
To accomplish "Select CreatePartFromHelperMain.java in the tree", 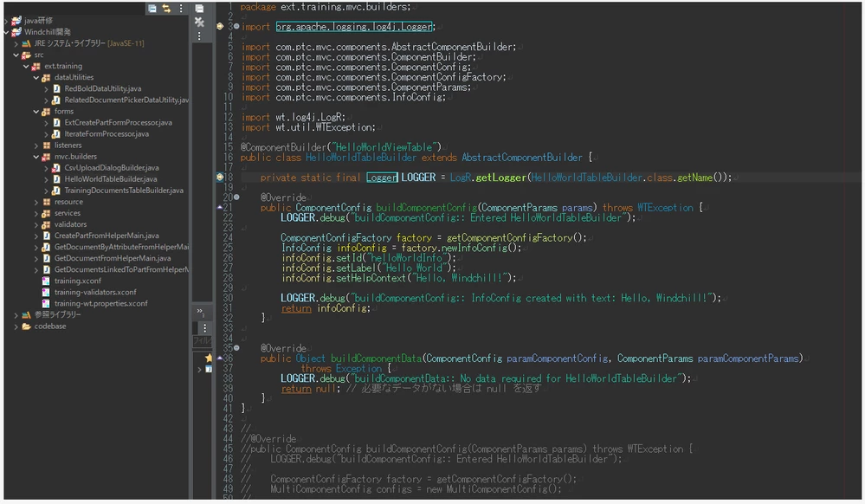I will pyautogui.click(x=107, y=236).
